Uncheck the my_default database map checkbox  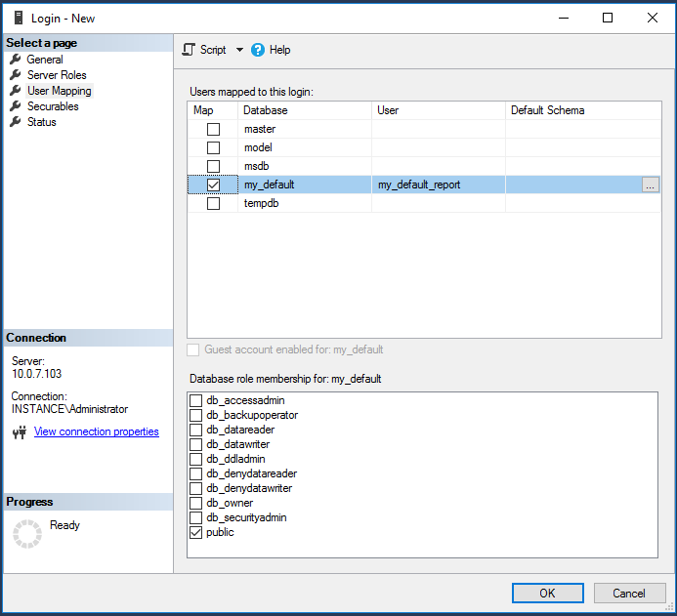[x=213, y=185]
